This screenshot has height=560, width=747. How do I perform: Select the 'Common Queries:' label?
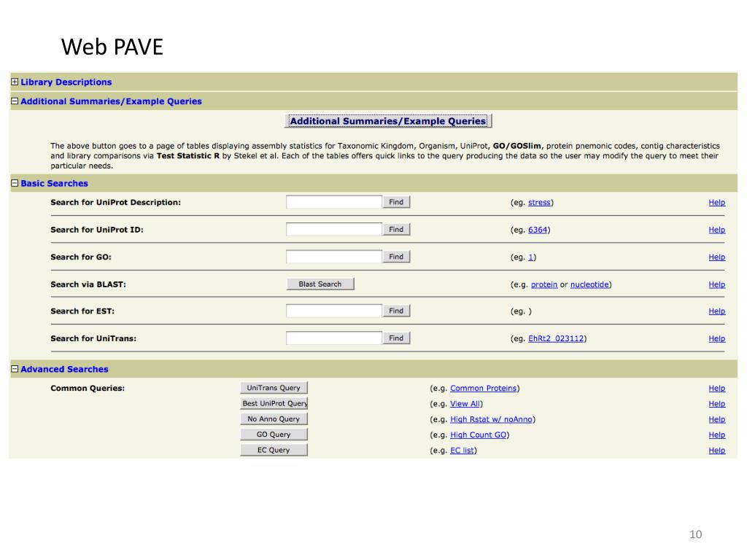coord(88,388)
